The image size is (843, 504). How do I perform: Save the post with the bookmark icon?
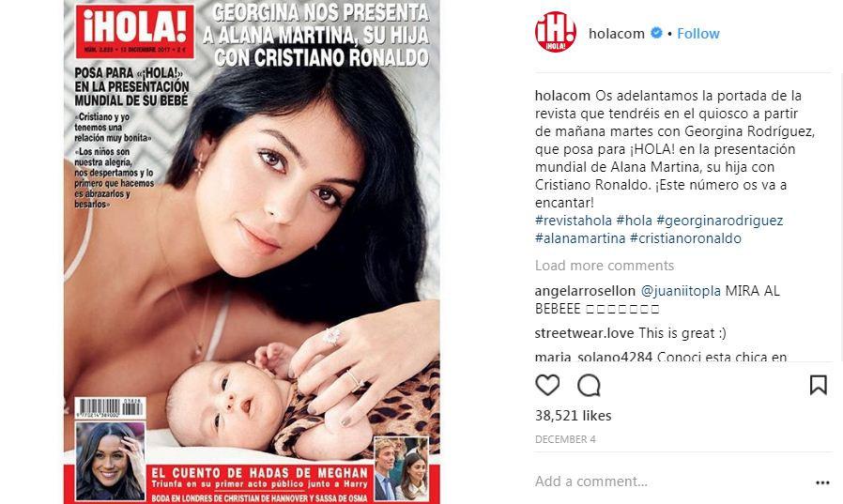click(818, 385)
